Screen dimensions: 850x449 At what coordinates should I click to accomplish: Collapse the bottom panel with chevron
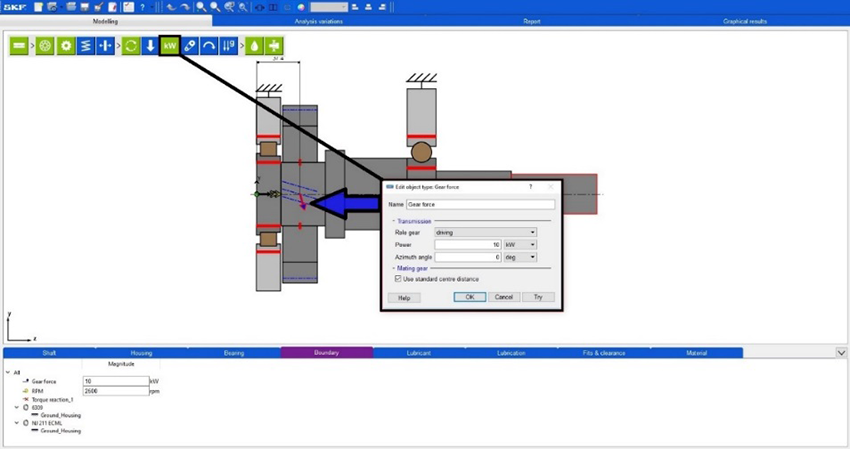841,352
